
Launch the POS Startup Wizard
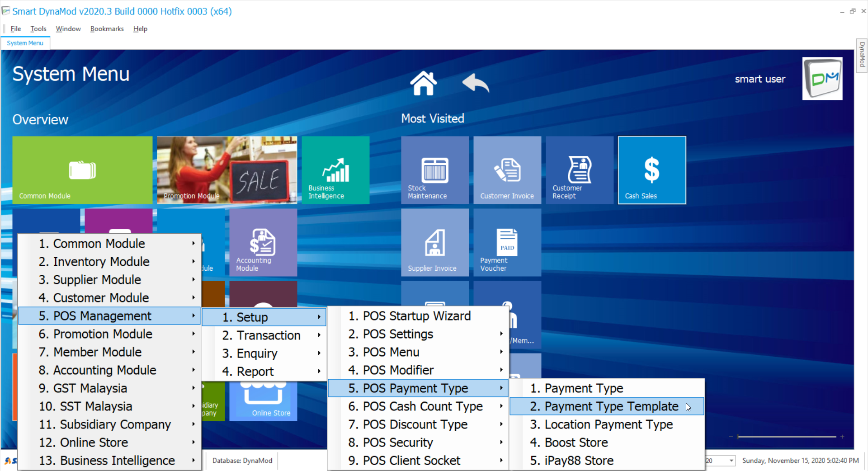click(x=418, y=316)
